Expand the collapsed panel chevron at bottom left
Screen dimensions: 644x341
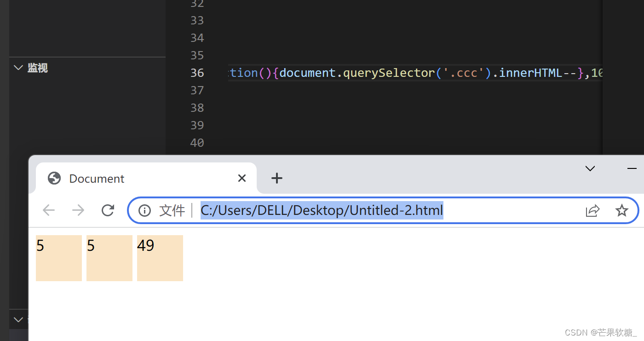(x=18, y=319)
